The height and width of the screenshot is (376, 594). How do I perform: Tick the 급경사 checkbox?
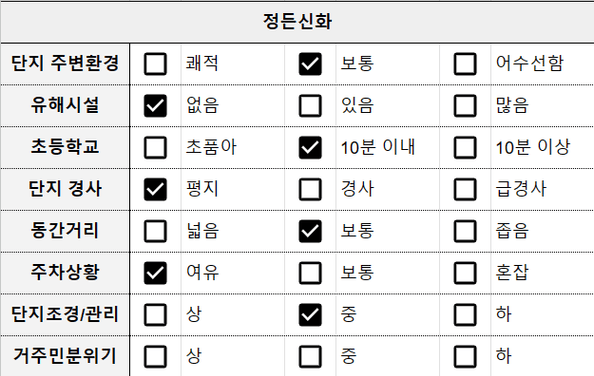tap(465, 189)
